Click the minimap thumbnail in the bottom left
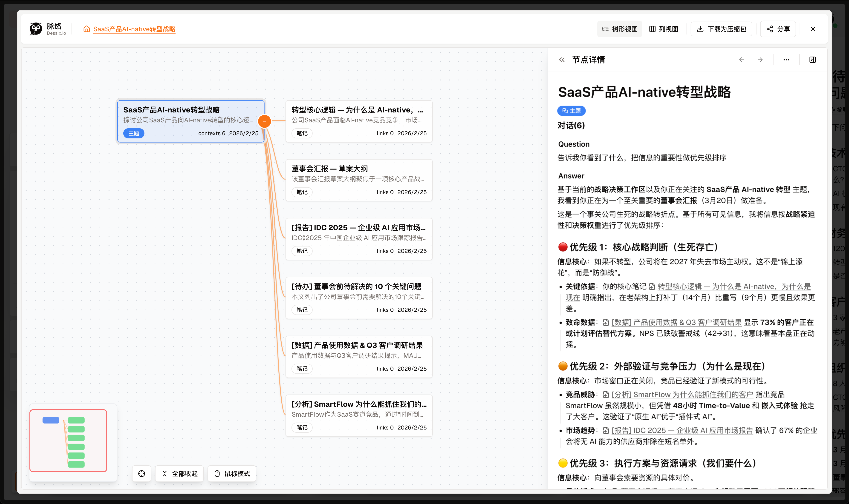 coord(68,441)
